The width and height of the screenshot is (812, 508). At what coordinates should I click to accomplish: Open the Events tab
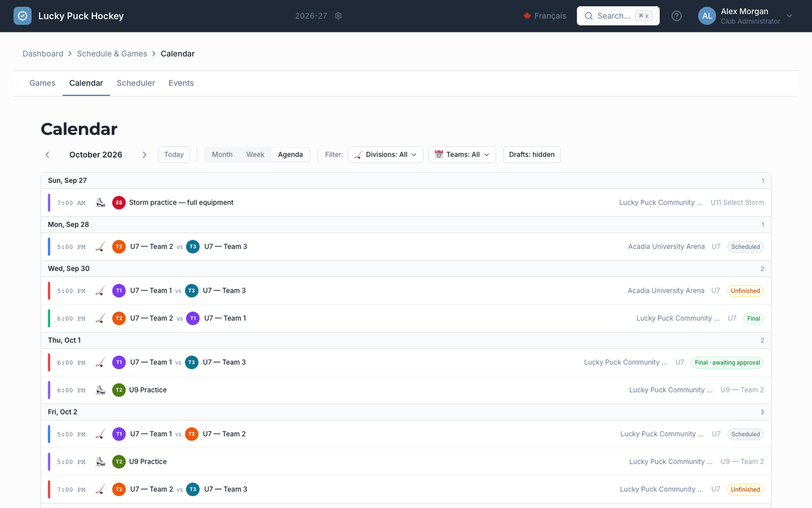tap(181, 83)
